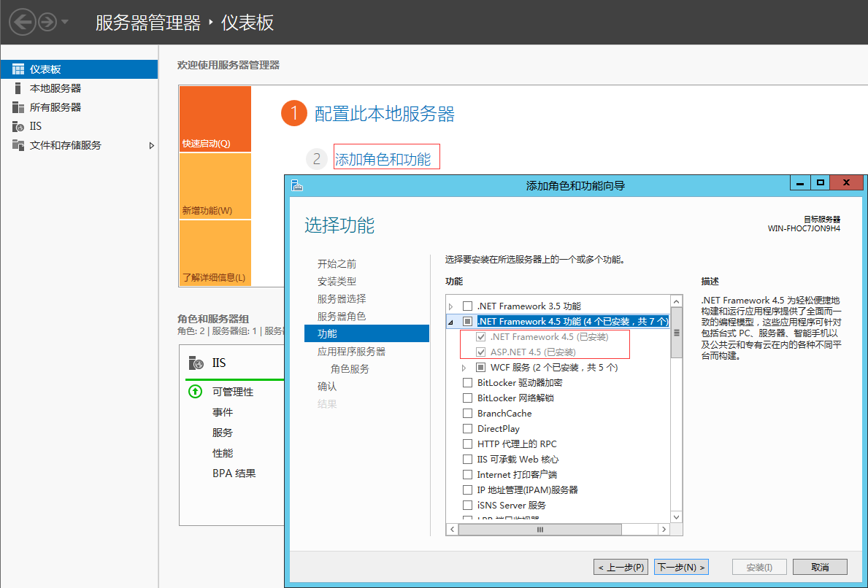
Task: Click the back navigation arrow icon
Action: (23, 23)
